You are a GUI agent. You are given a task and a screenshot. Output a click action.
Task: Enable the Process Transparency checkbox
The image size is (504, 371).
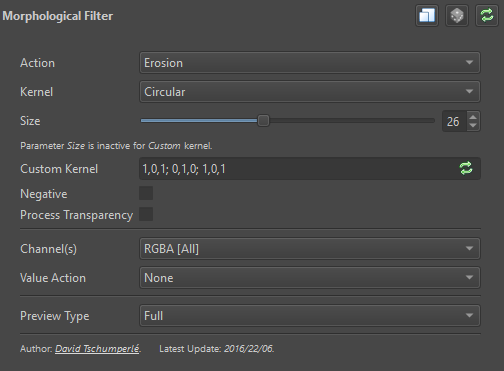pyautogui.click(x=146, y=214)
